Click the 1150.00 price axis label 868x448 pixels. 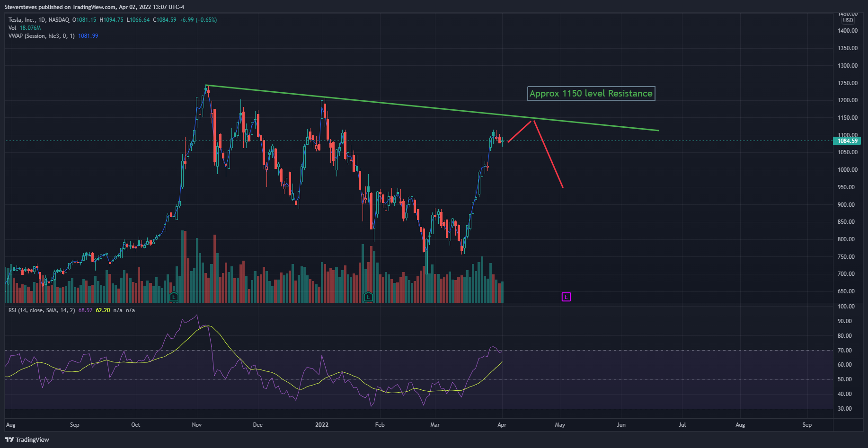(x=847, y=118)
